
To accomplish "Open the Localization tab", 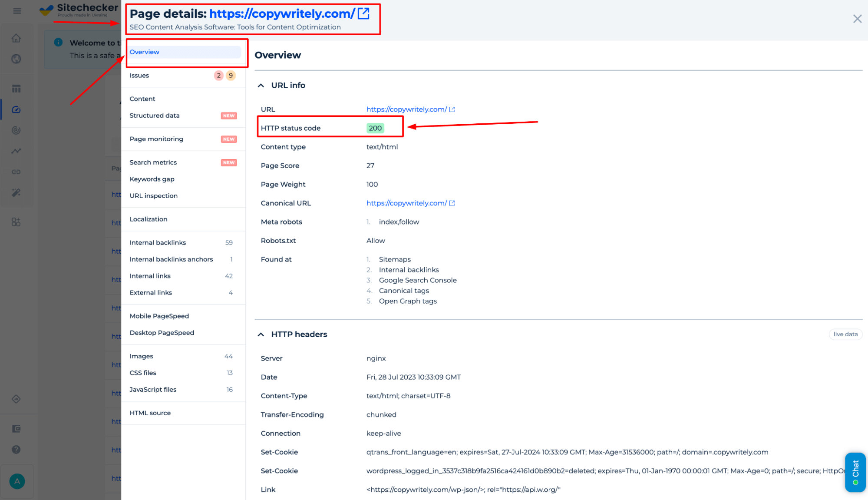I will coord(184,219).
